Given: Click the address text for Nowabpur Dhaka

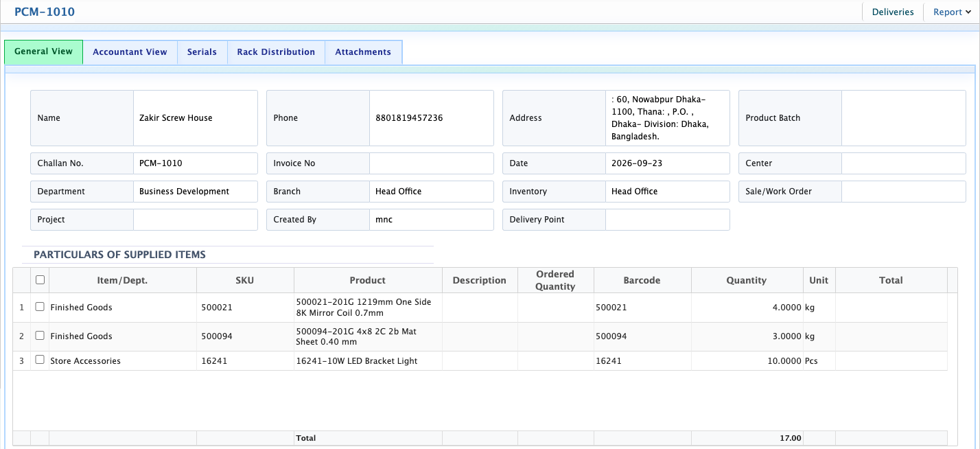Looking at the screenshot, I should click(660, 118).
